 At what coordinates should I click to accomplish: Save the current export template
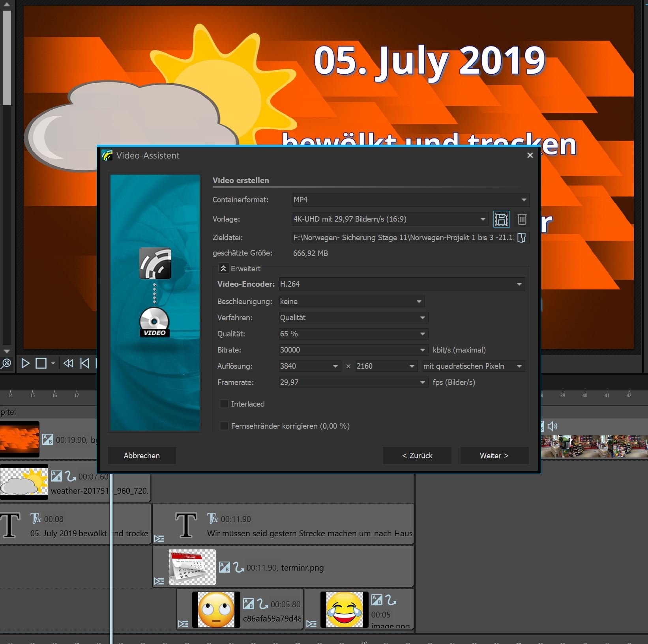(x=501, y=219)
